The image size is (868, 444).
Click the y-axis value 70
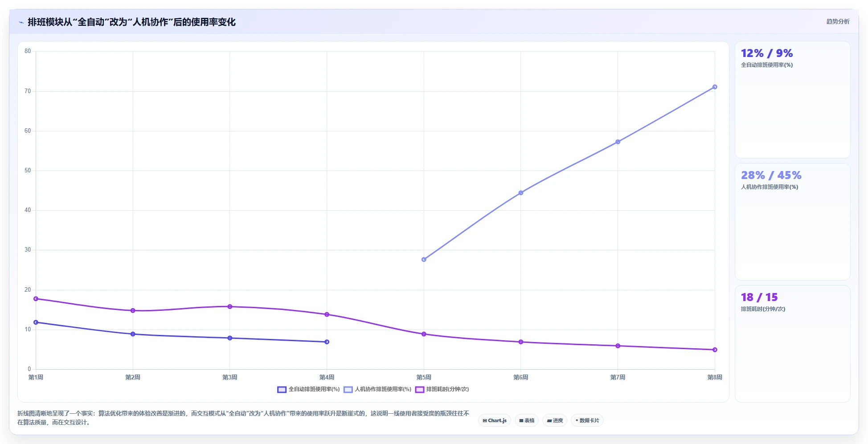(x=28, y=91)
